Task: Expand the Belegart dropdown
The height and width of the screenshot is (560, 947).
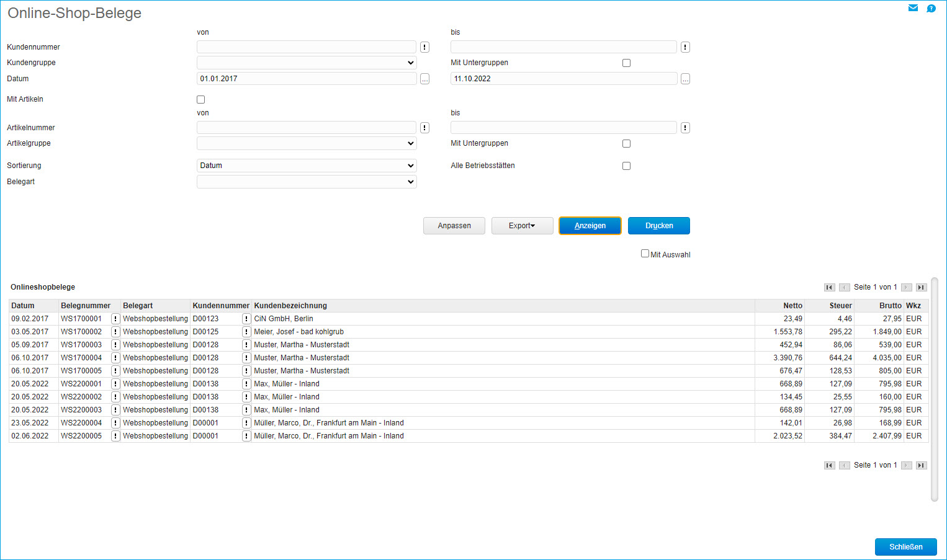Action: coord(307,182)
